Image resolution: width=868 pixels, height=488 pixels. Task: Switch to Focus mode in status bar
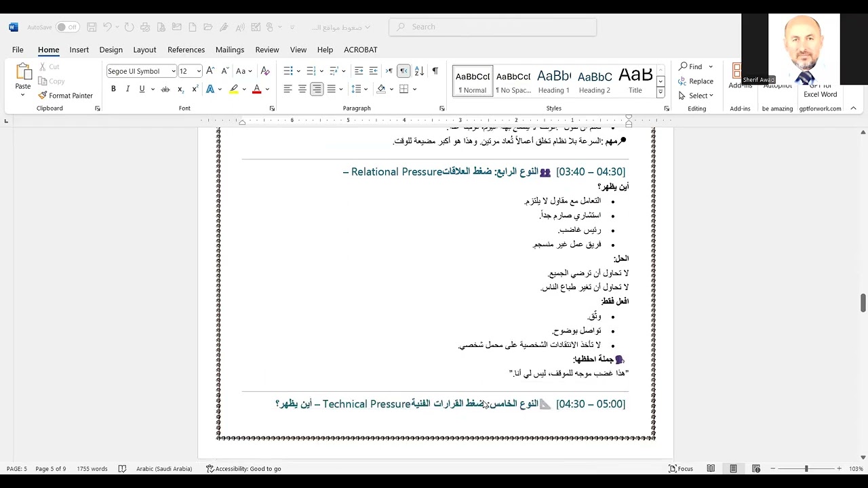(681, 468)
